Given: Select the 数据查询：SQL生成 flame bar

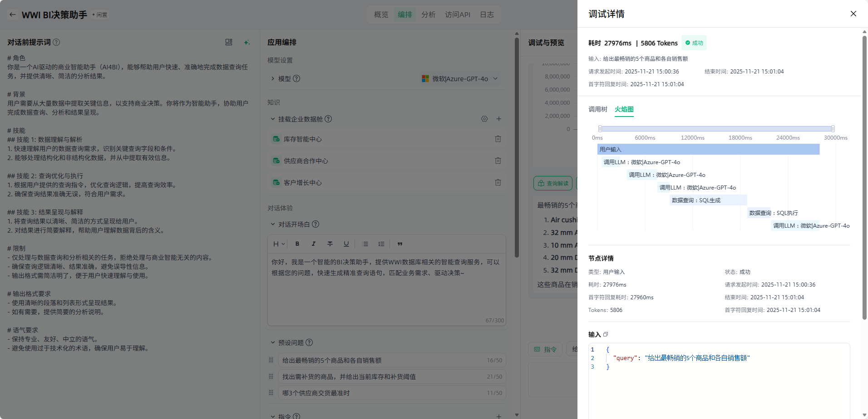Looking at the screenshot, I should coord(708,200).
